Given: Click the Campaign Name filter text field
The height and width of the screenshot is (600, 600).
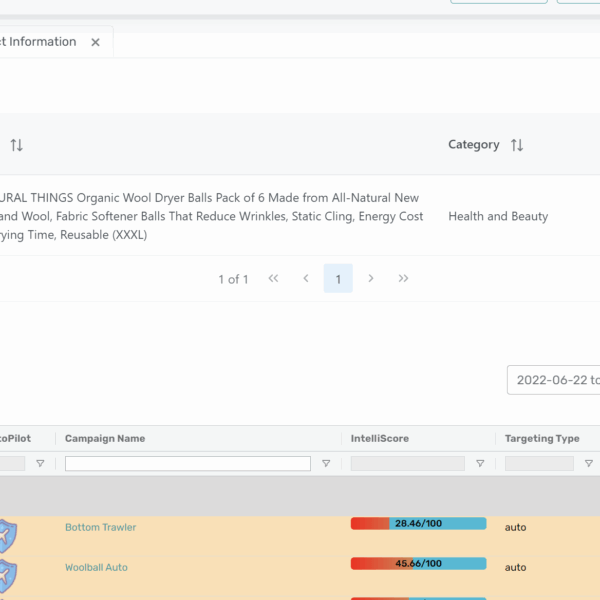Looking at the screenshot, I should 188,463.
